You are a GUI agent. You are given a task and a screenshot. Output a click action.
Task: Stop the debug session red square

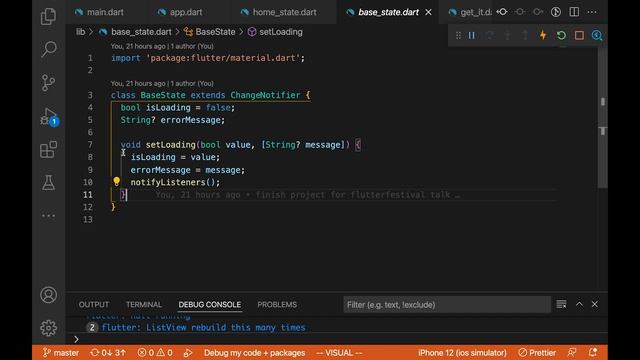[579, 36]
